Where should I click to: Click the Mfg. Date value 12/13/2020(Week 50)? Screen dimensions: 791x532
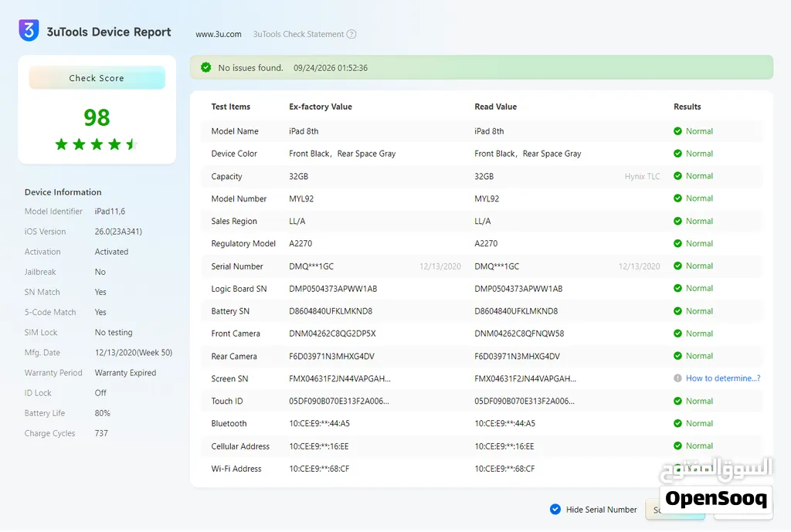[134, 353]
